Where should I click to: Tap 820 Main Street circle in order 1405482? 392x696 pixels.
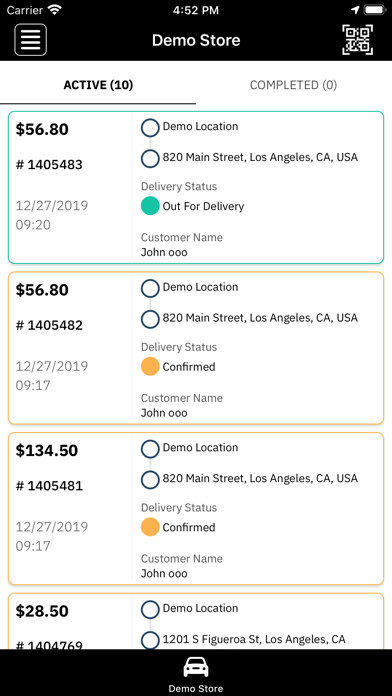point(150,319)
